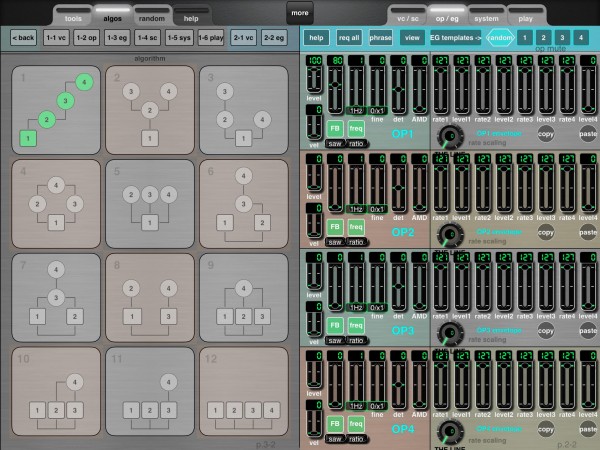Viewport: 600px width, 450px height.
Task: Open the random tab on left panel
Action: tap(152, 16)
